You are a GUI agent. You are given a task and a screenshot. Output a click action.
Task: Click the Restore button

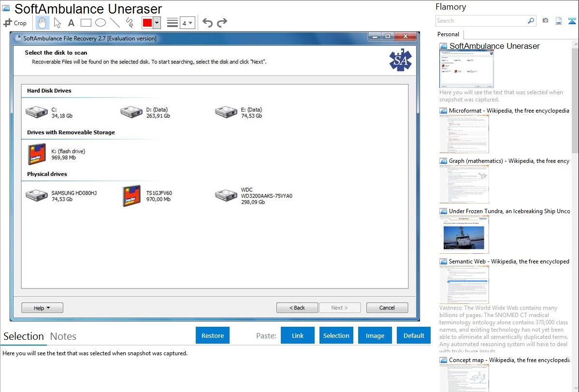(x=213, y=335)
